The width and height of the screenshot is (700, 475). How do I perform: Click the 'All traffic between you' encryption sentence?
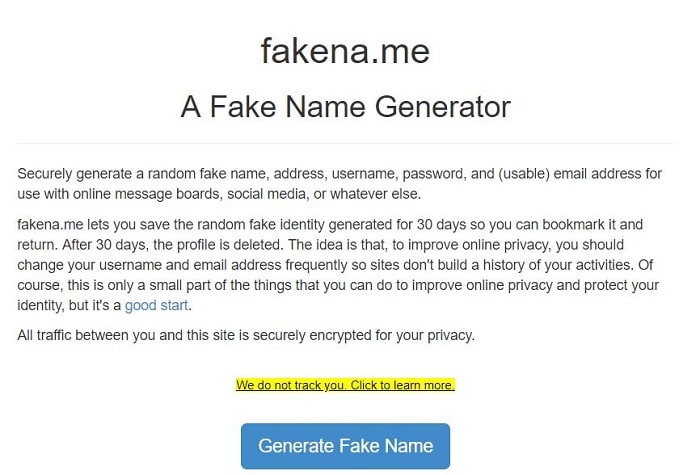pos(246,334)
